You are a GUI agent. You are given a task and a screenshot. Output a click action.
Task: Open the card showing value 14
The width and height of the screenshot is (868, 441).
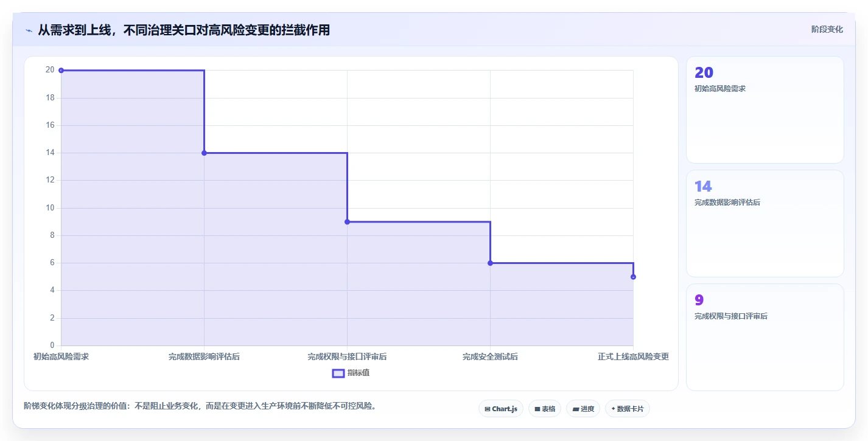[x=765, y=224]
